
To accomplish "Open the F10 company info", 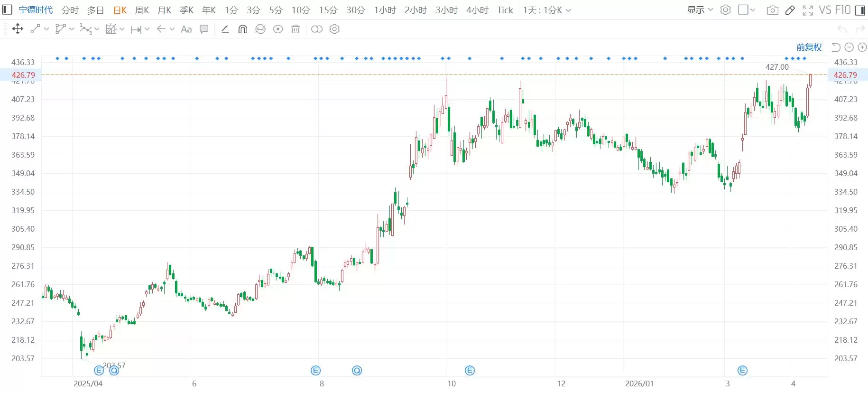I will point(843,10).
